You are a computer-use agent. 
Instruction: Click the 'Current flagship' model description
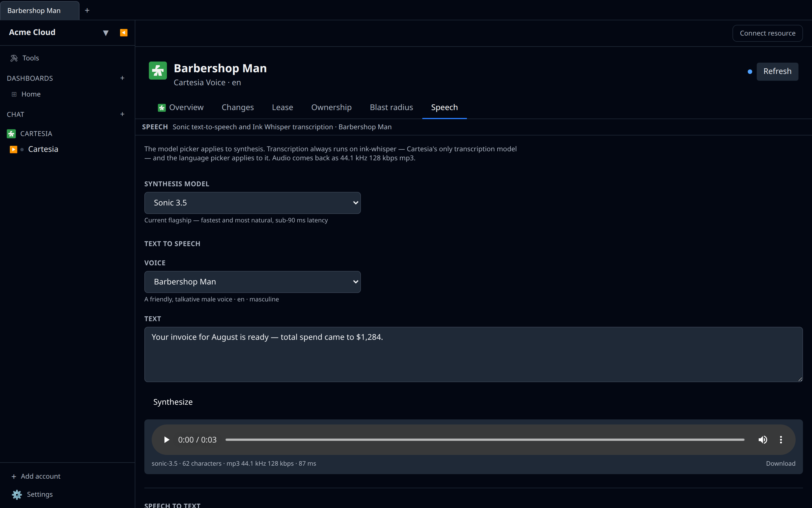coord(236,220)
